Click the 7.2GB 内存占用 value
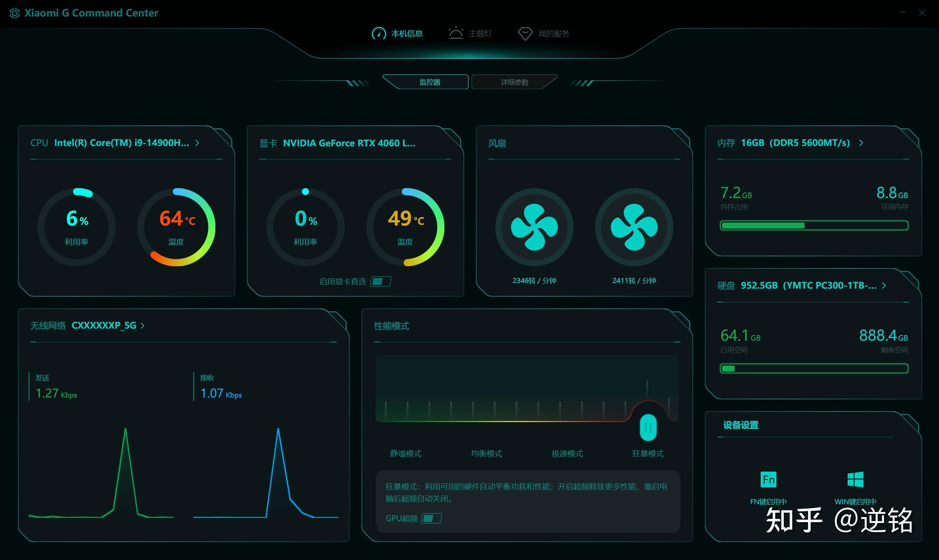This screenshot has height=560, width=939. [736, 193]
